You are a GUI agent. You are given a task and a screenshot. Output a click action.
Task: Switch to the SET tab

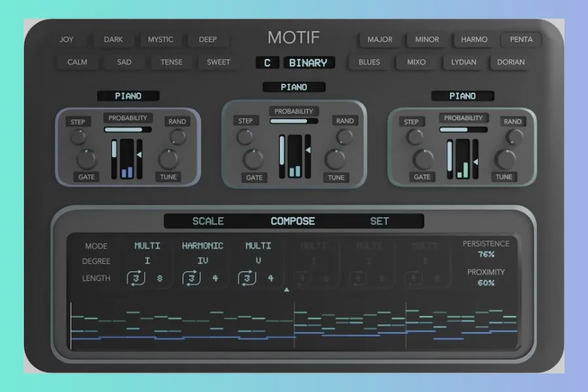pos(380,221)
